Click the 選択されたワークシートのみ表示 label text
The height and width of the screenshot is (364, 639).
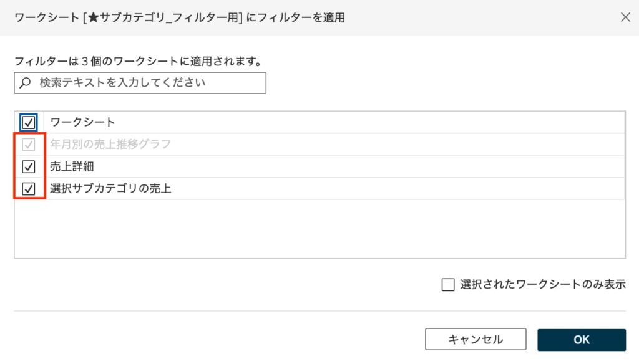pyautogui.click(x=542, y=285)
